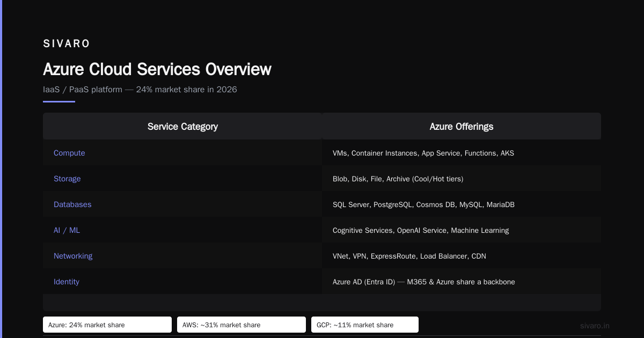Click the Azure Cloud Services Overview title
Image resolution: width=644 pixels, height=338 pixels.
pyautogui.click(x=157, y=69)
